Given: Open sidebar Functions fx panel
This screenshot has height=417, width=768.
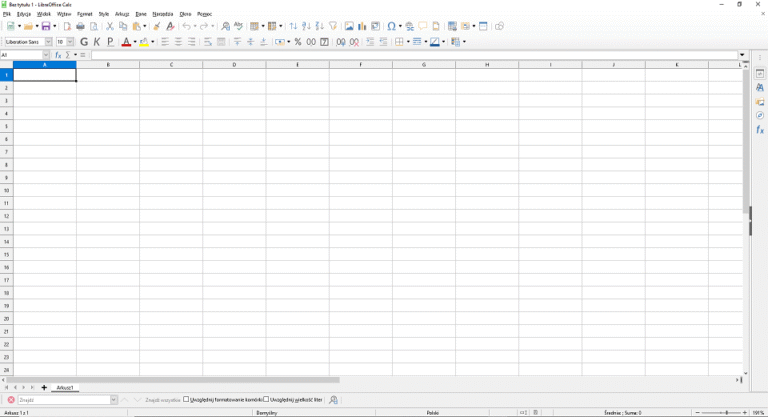Looking at the screenshot, I should click(760, 130).
